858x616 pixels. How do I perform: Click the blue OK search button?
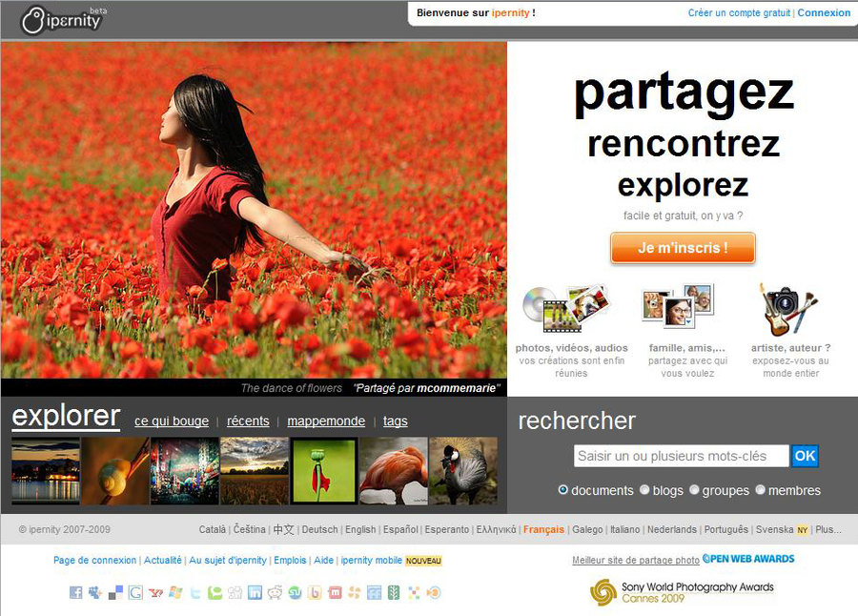[x=805, y=456]
